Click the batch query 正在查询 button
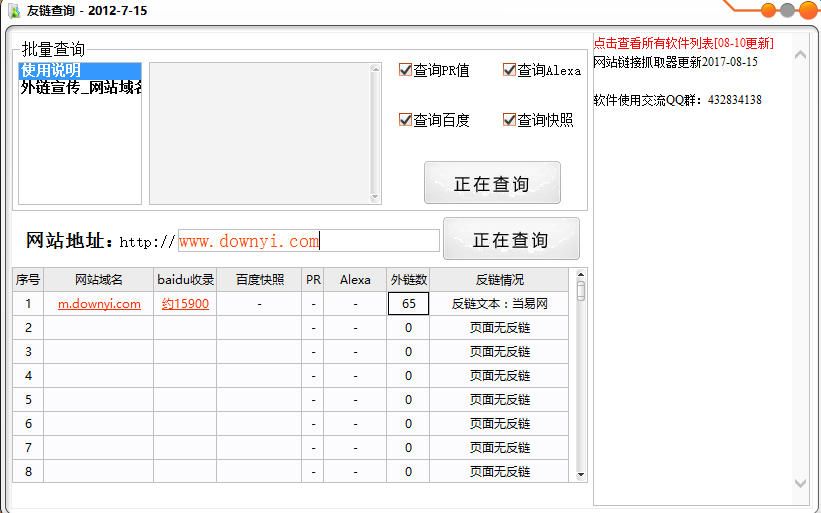The width and height of the screenshot is (821, 513). pos(492,183)
